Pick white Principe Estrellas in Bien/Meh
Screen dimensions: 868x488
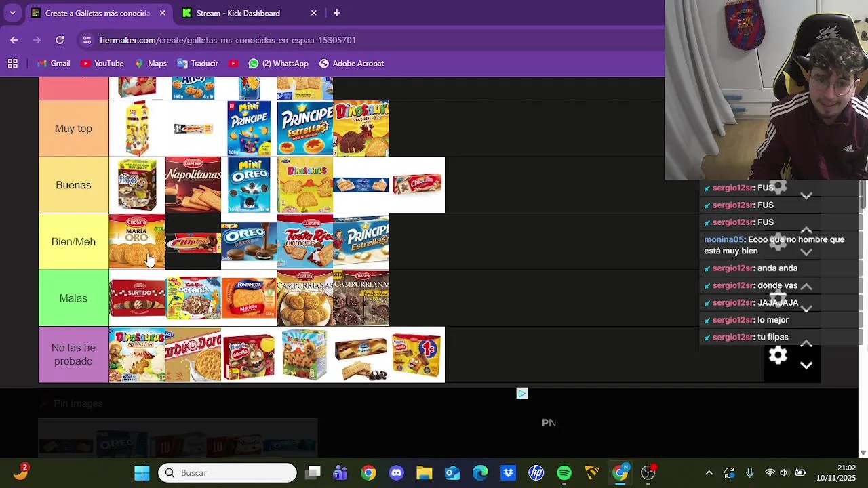[x=361, y=242]
